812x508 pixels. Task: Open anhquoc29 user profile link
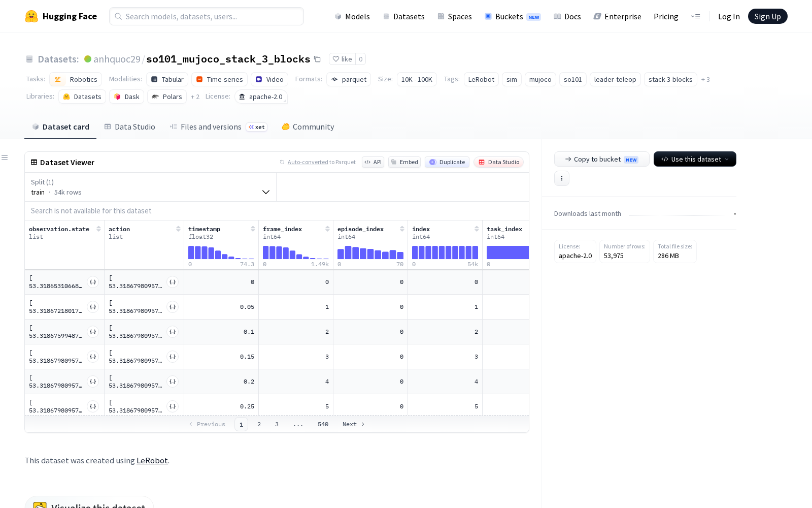(117, 59)
